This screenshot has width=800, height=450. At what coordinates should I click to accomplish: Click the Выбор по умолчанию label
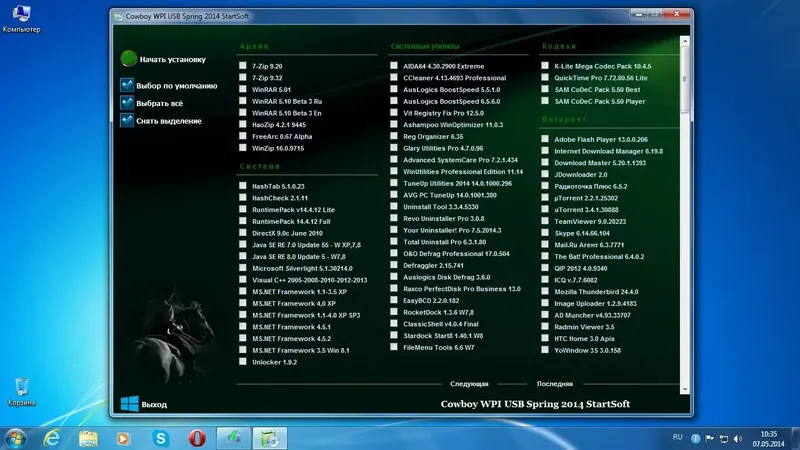[177, 86]
